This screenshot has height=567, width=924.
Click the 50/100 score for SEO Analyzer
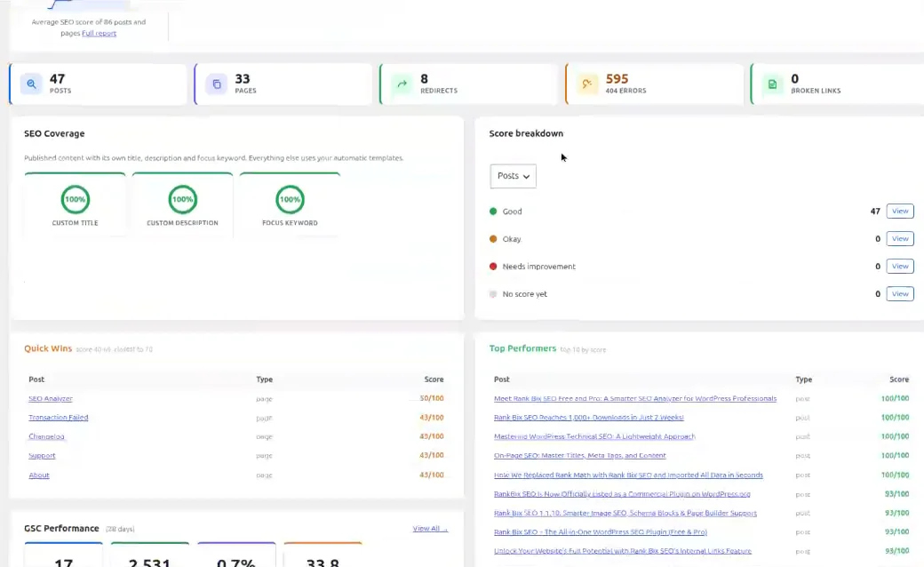pos(432,398)
